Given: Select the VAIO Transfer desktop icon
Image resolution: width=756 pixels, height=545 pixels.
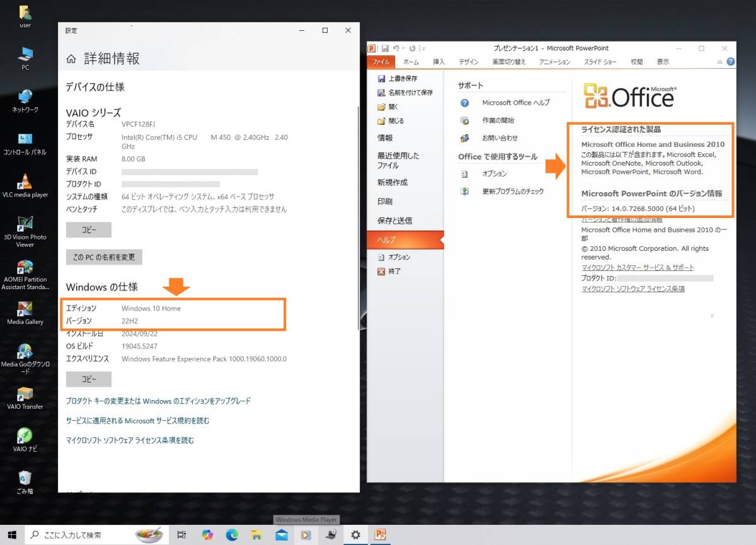Looking at the screenshot, I should point(25,398).
